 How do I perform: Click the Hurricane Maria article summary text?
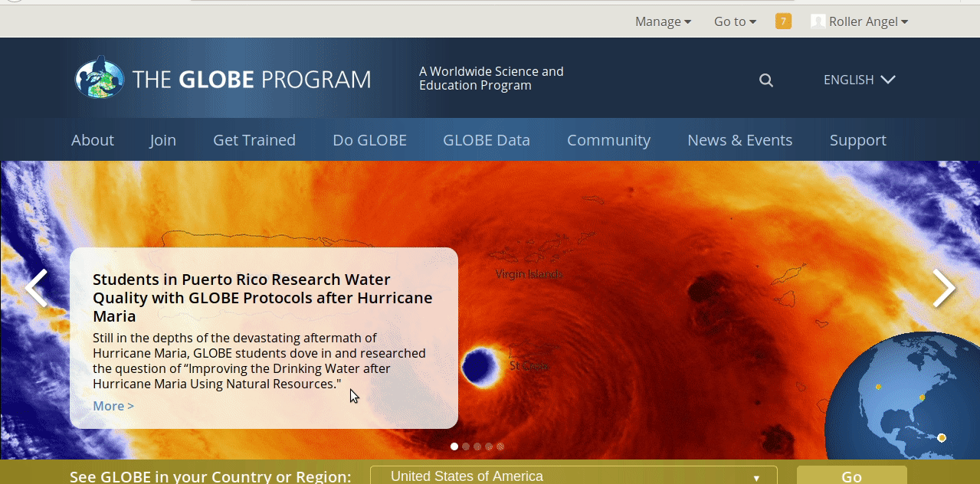pyautogui.click(x=259, y=361)
